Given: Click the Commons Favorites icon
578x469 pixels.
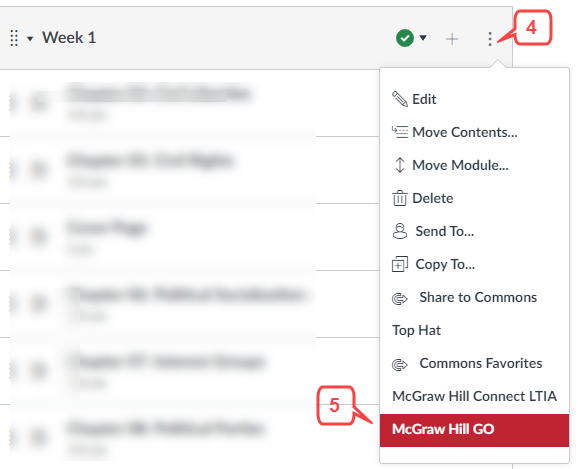Looking at the screenshot, I should click(400, 364).
